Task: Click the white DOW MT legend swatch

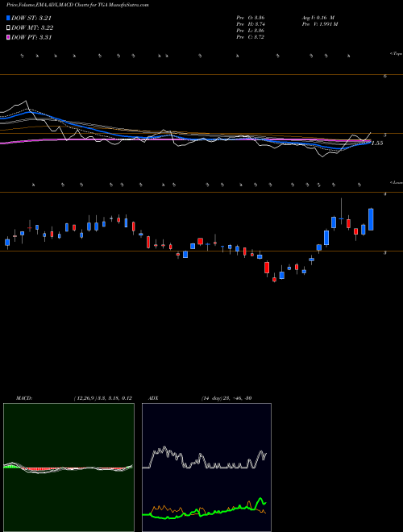Action: tap(9, 27)
